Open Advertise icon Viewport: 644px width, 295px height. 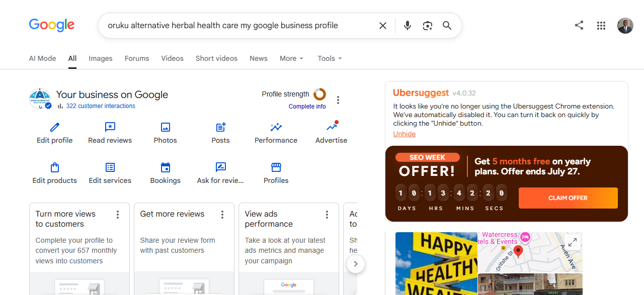(x=332, y=127)
